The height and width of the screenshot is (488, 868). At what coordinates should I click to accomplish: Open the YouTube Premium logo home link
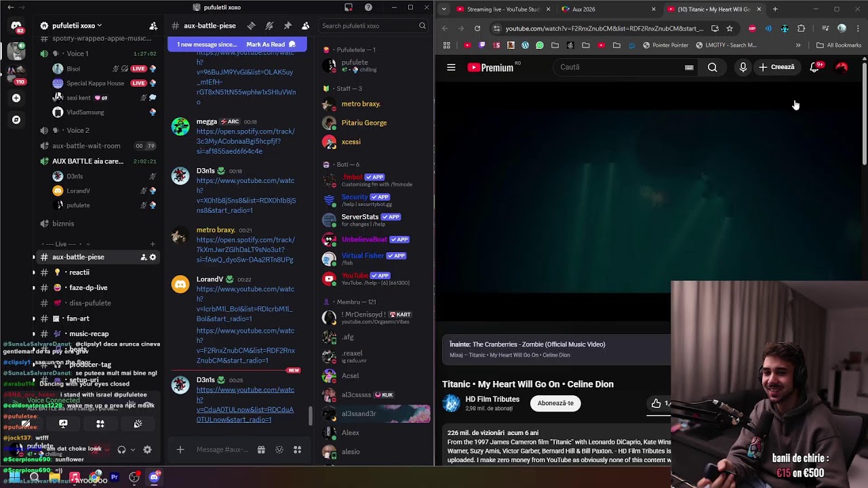(490, 67)
